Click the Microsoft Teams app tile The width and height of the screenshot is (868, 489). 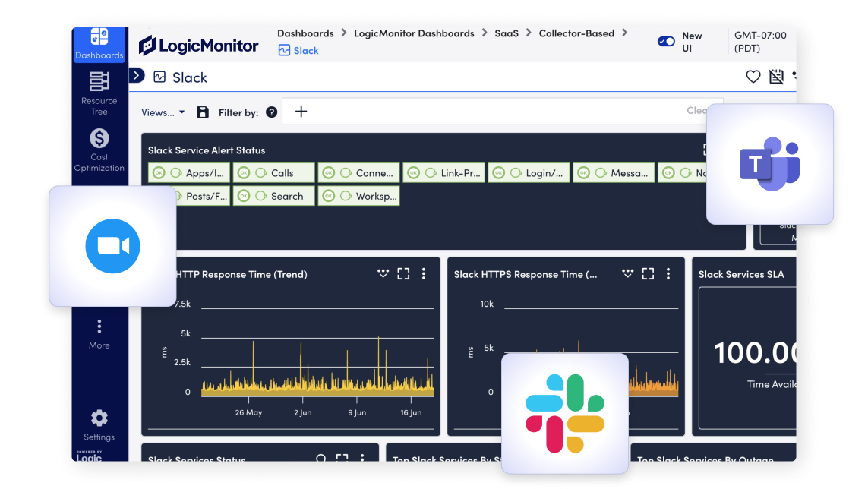point(770,164)
